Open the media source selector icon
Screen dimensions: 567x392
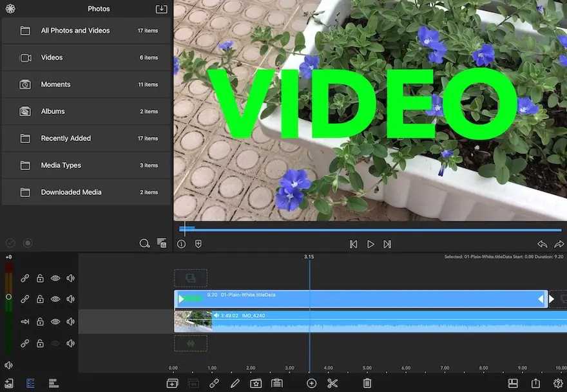10,9
